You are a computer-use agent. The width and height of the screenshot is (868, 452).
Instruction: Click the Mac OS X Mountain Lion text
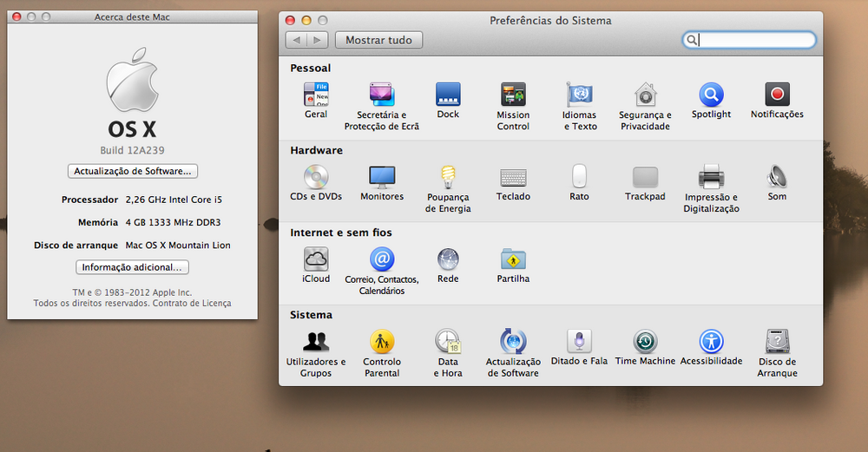pos(178,246)
